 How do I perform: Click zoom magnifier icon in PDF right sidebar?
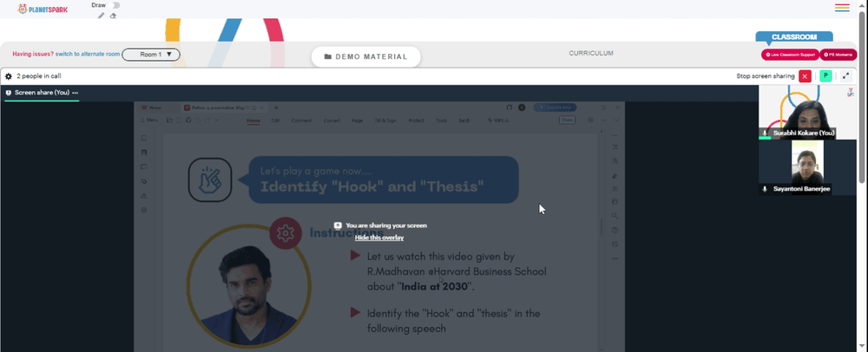[615, 216]
